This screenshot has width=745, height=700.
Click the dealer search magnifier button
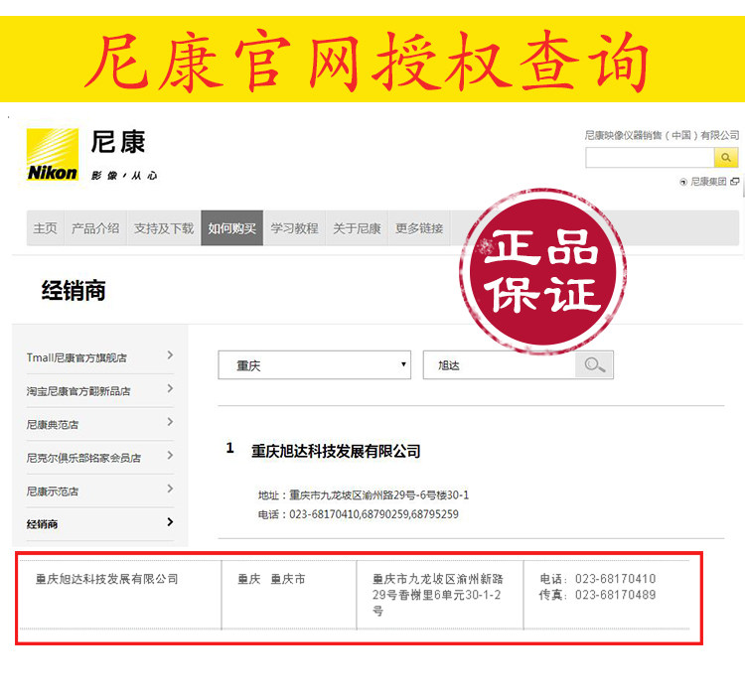click(594, 364)
